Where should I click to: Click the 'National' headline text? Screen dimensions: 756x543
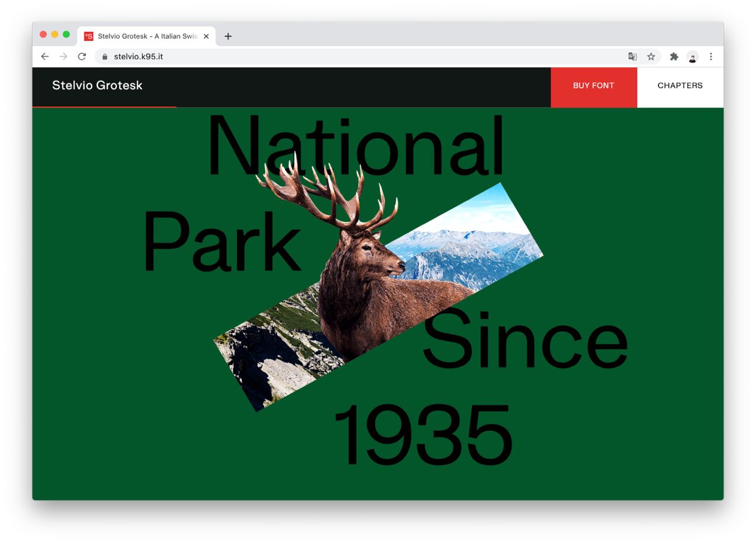(356, 146)
